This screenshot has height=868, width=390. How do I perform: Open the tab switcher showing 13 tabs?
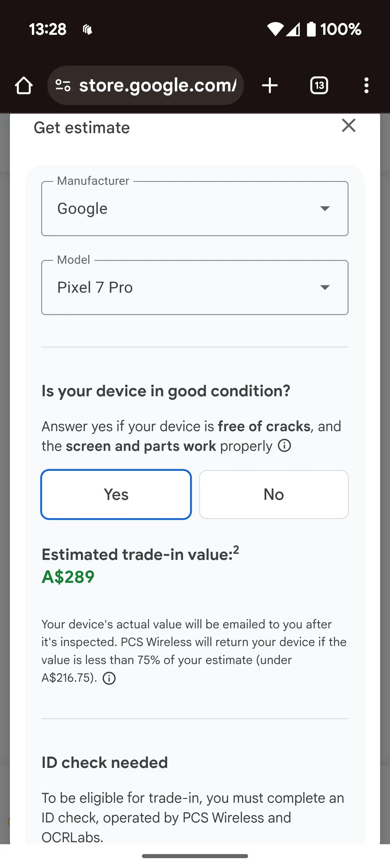(319, 86)
